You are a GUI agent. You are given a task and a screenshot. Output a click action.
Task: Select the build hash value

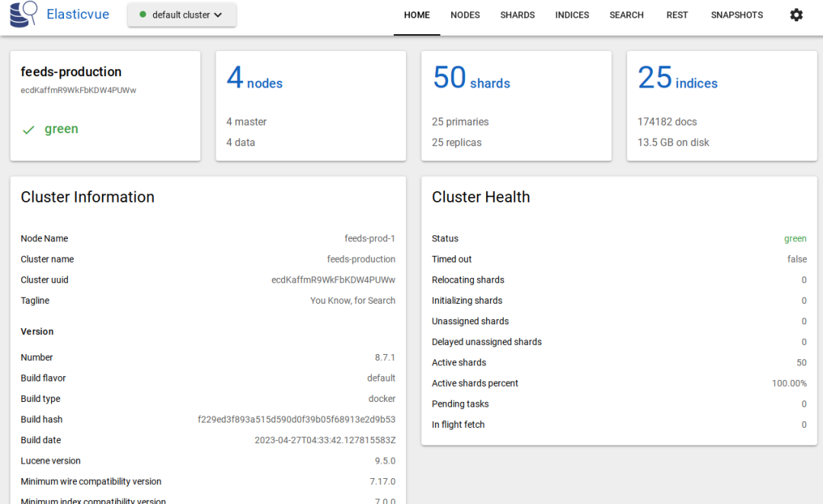296,419
